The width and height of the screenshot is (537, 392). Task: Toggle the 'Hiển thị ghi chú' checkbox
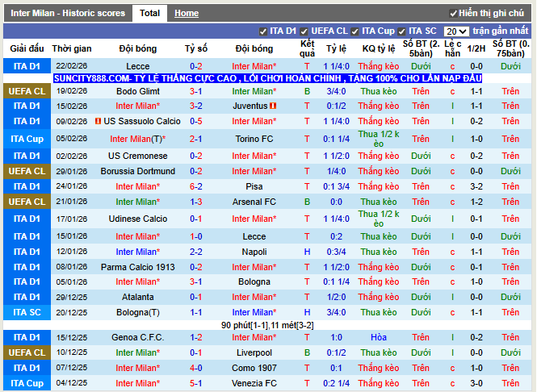[453, 14]
